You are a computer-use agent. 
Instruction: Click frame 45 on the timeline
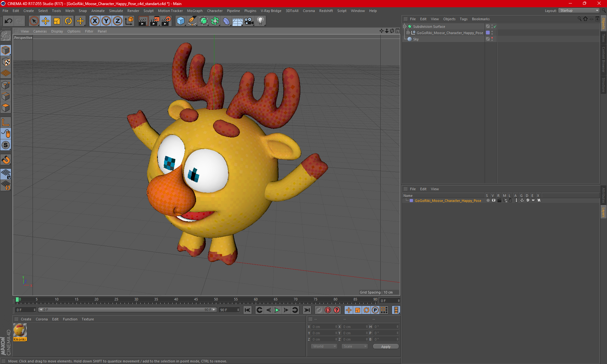click(x=196, y=300)
